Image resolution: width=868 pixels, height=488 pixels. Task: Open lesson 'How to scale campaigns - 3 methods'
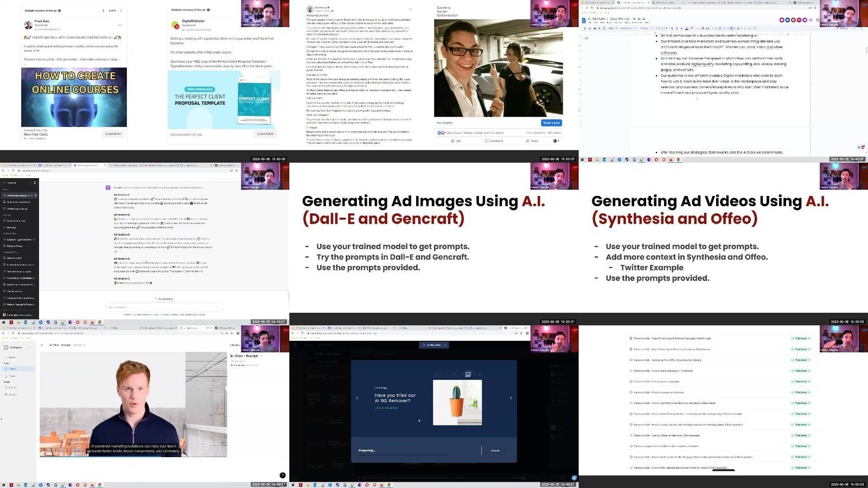click(x=663, y=371)
